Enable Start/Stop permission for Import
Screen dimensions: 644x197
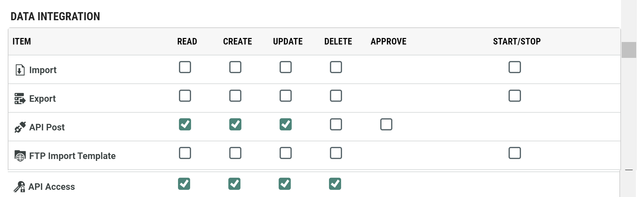[x=514, y=67]
